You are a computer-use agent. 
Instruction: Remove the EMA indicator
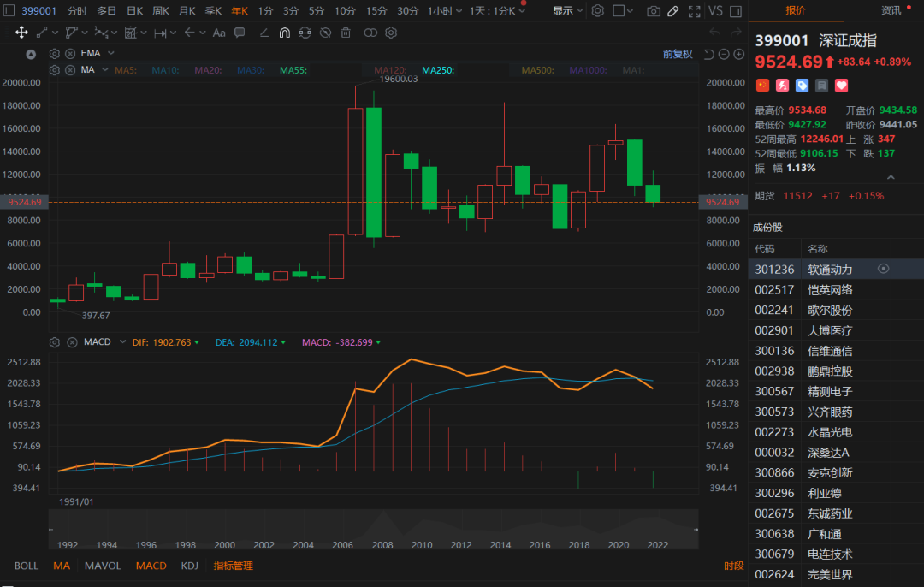coord(70,54)
